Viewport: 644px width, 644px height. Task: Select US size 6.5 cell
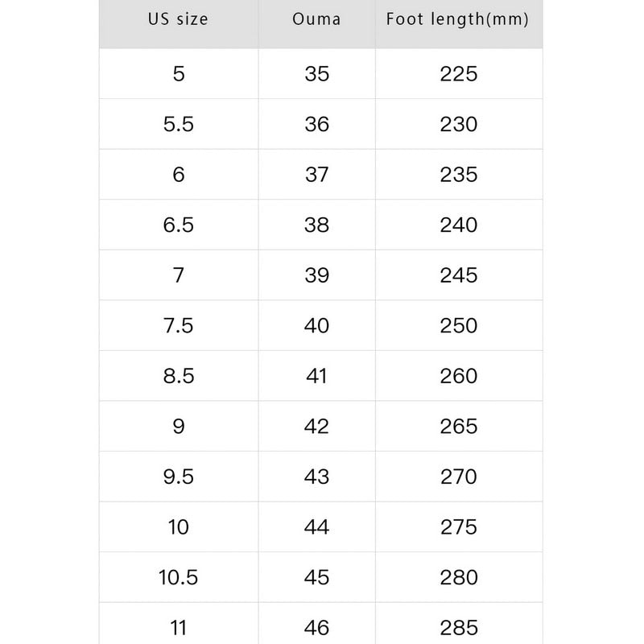(178, 225)
